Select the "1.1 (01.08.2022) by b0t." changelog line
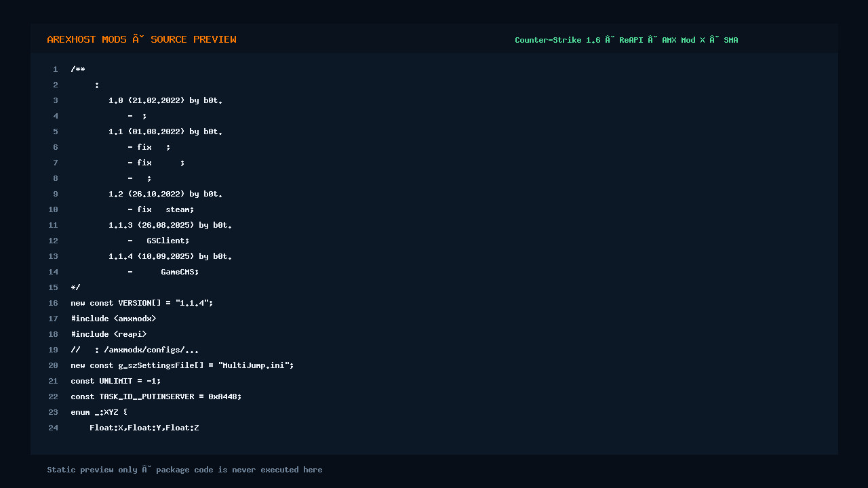Image resolution: width=868 pixels, height=488 pixels. click(x=165, y=131)
